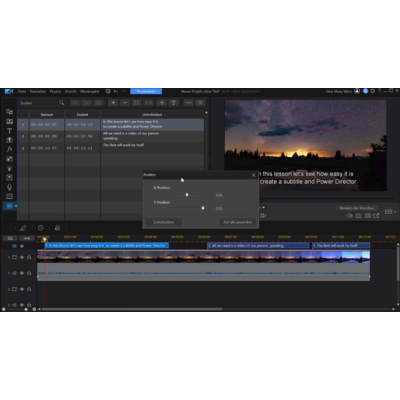
Task: Lock video track 1 with padlock icon
Action: pos(29,257)
